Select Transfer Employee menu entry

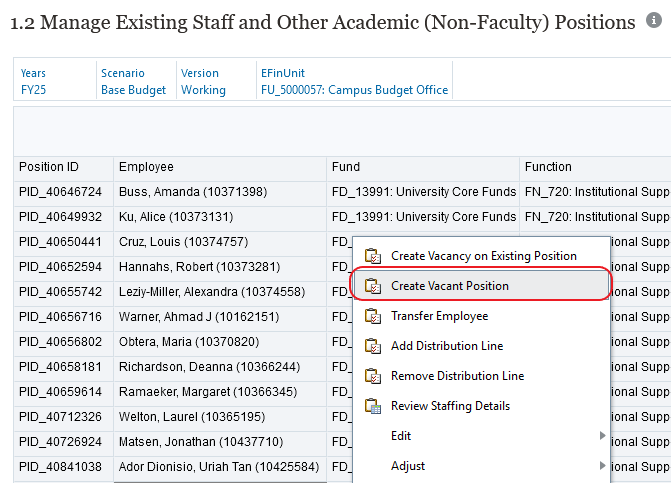(x=439, y=316)
